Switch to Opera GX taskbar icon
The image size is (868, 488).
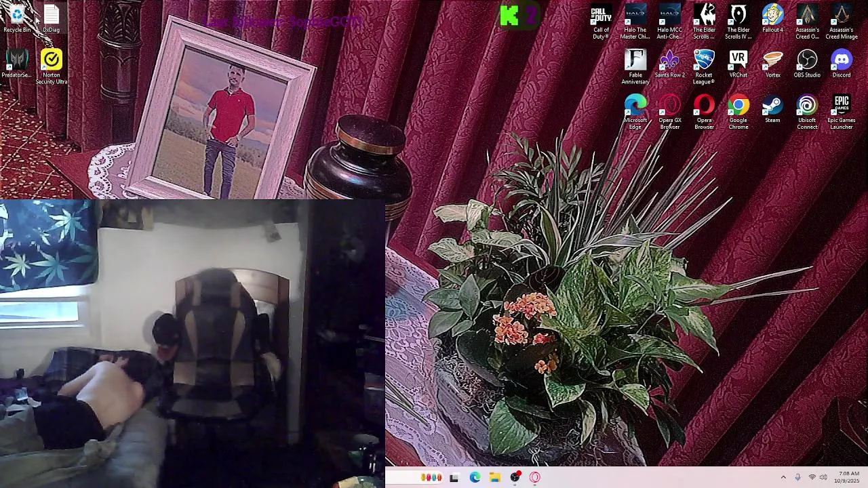(535, 477)
